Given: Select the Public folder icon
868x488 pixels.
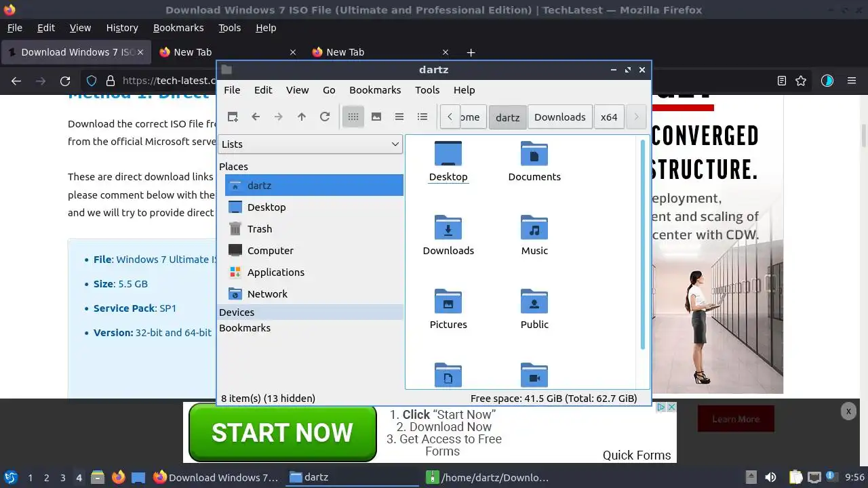Looking at the screenshot, I should coord(534,309).
